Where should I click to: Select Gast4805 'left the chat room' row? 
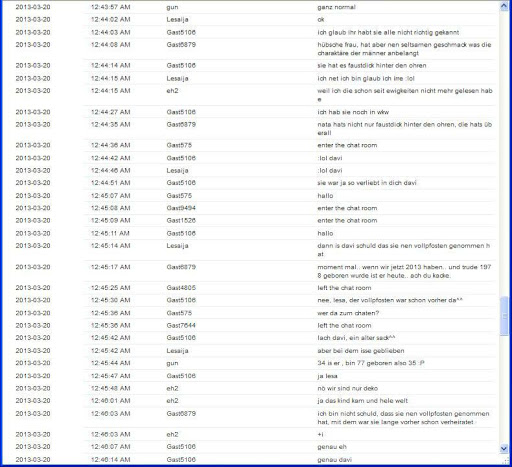tap(256, 288)
